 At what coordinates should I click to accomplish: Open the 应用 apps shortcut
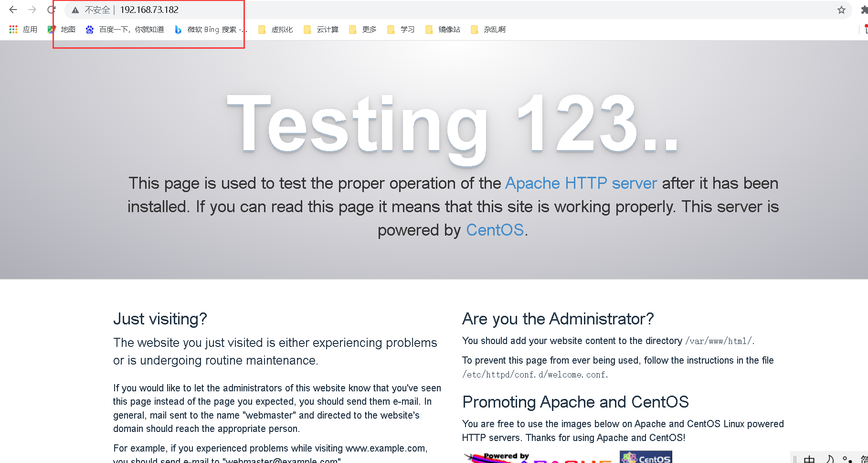click(x=23, y=30)
